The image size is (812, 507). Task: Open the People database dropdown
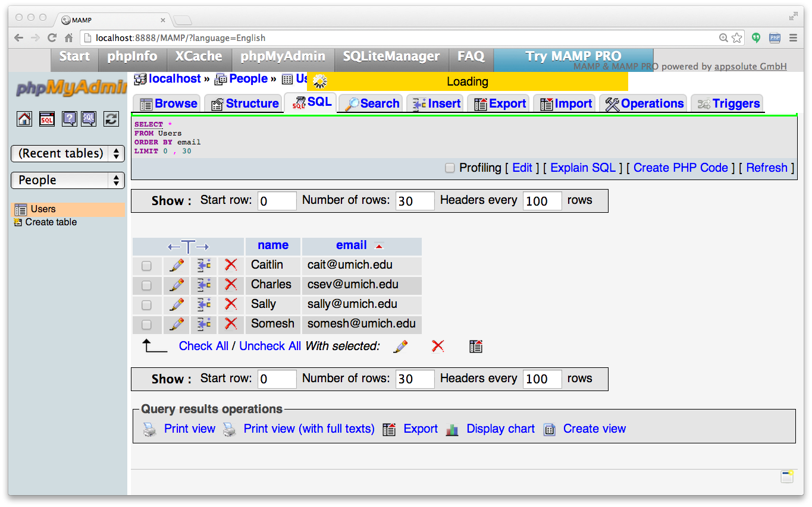click(68, 180)
